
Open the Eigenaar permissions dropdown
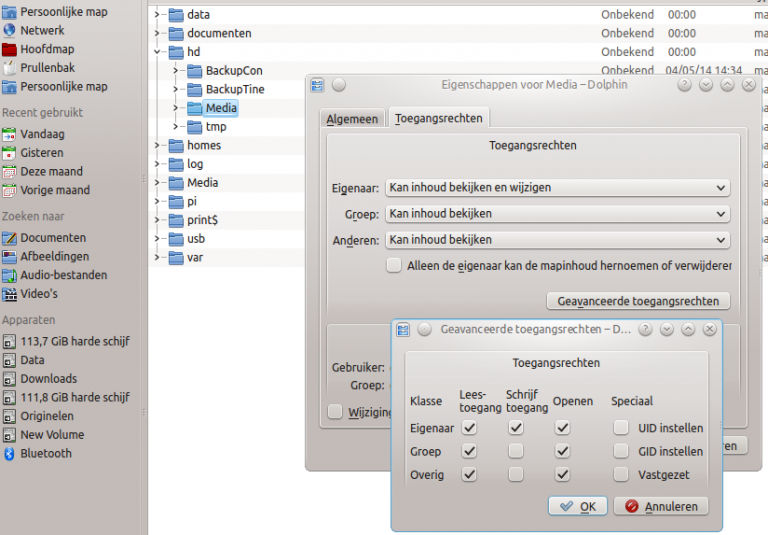click(x=557, y=187)
